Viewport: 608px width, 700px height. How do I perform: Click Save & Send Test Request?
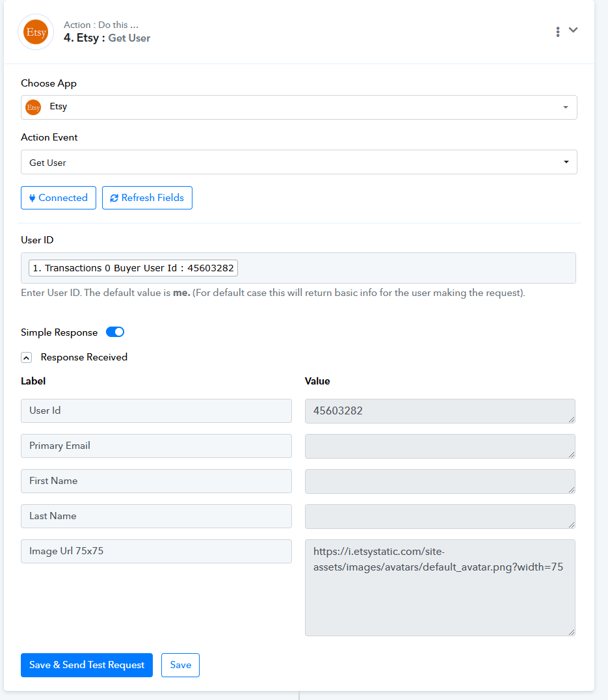(86, 665)
